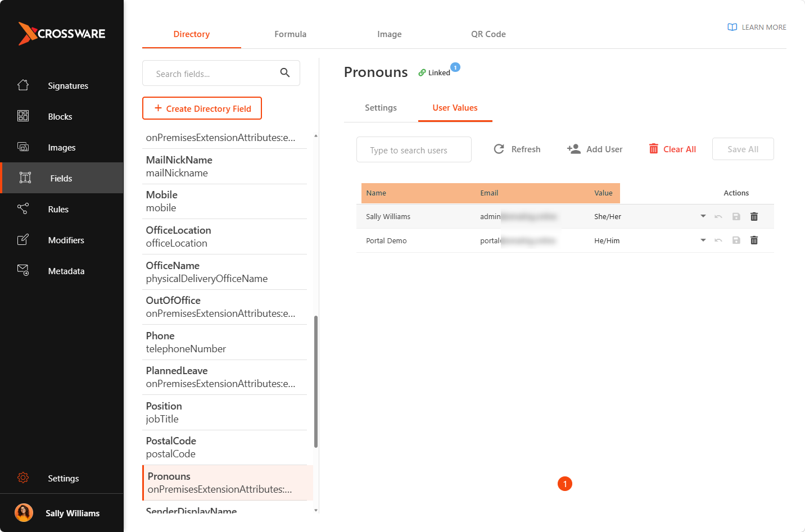Click Sally Williams profile avatar

24,513
